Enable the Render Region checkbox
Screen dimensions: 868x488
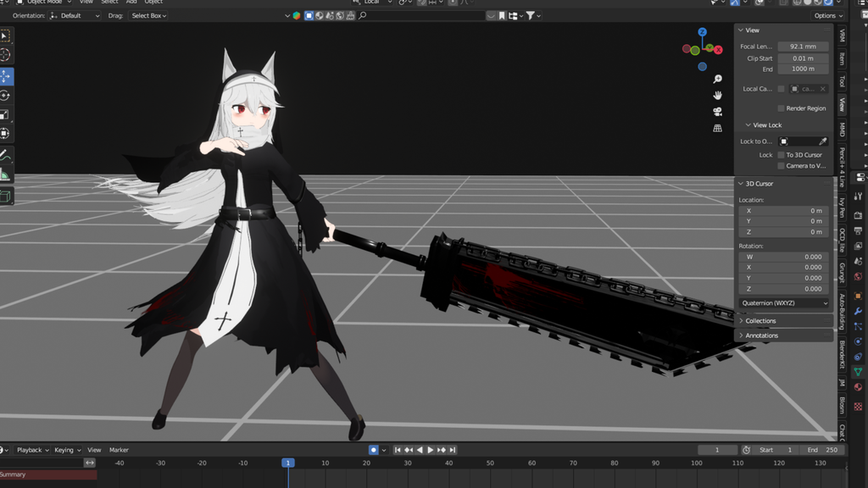[781, 108]
